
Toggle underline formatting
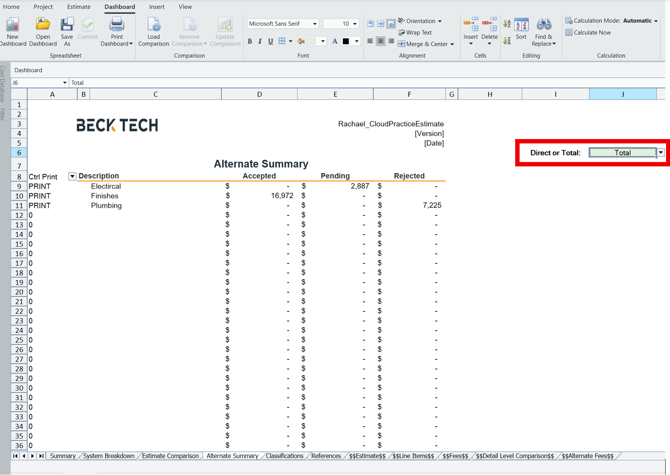(270, 42)
